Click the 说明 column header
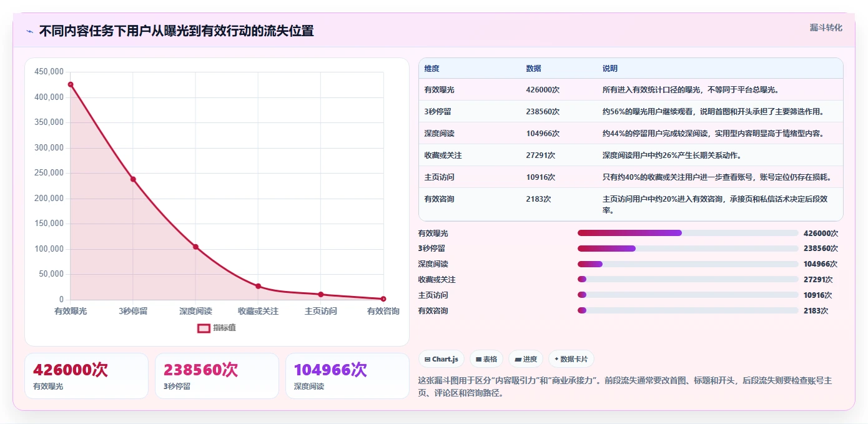 coord(610,69)
